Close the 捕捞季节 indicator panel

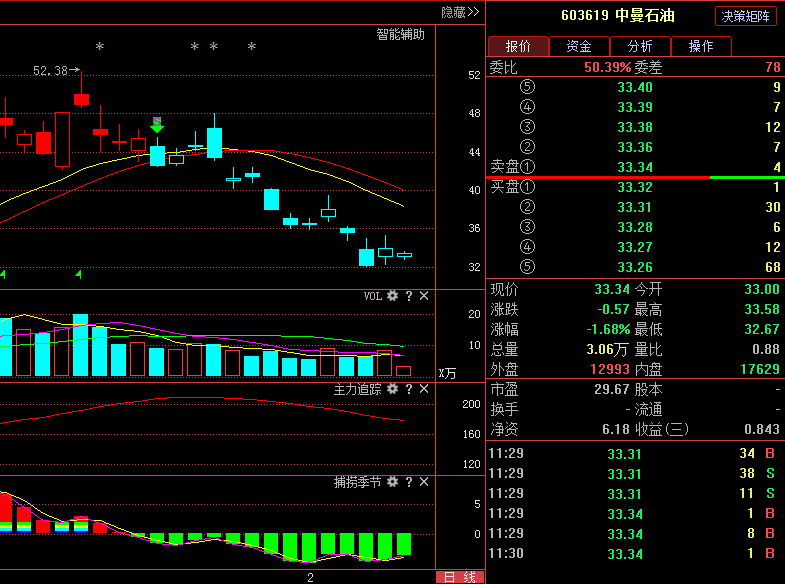(424, 482)
